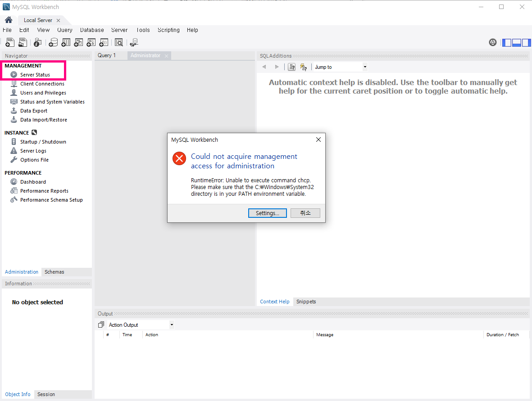This screenshot has width=532, height=401.
Task: Click the Message column header in Output
Action: pyautogui.click(x=325, y=334)
